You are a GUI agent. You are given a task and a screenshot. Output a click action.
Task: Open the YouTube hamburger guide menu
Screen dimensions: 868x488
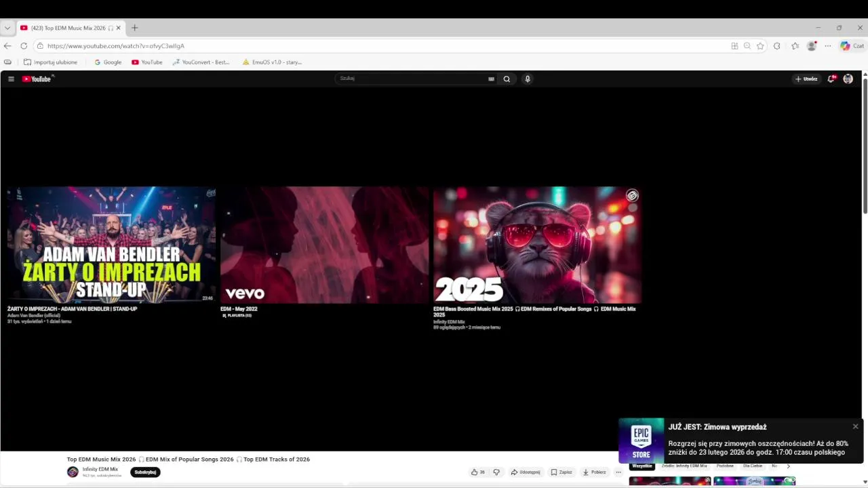coord(11,79)
